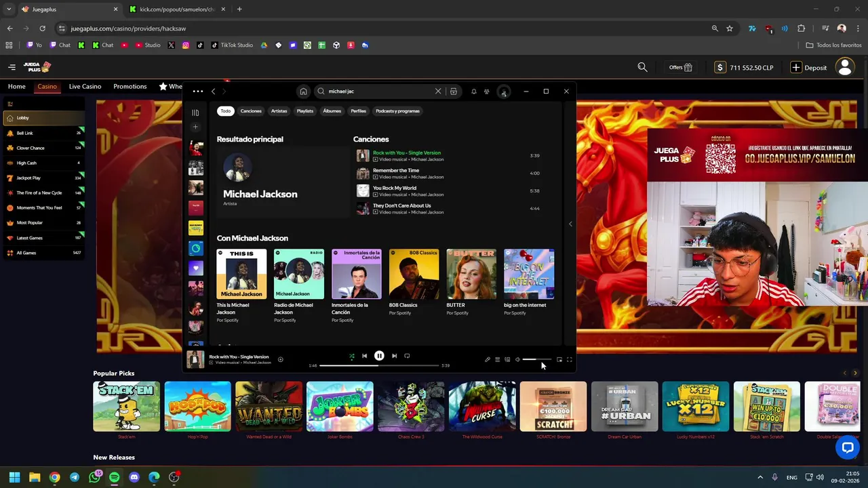Select the Playlists filter chip

tap(305, 111)
